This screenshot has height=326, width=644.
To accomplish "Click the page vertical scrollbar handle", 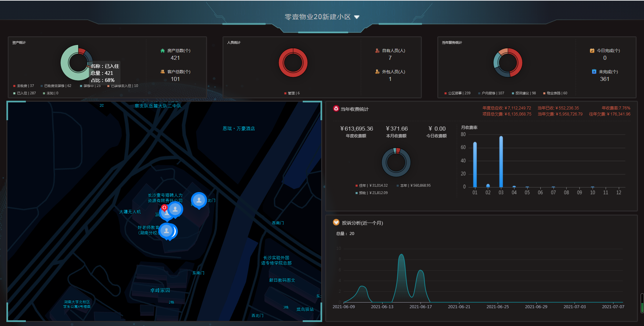I will click(x=642, y=303).
